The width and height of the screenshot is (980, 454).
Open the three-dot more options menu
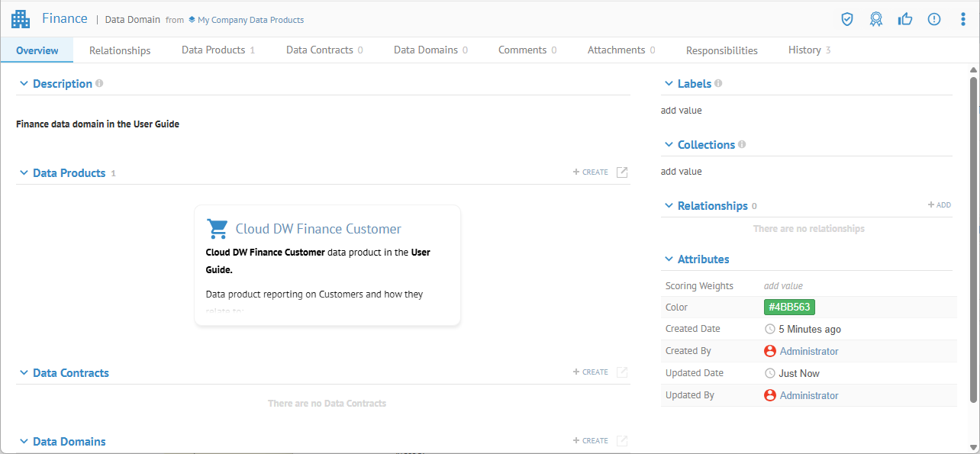(963, 20)
